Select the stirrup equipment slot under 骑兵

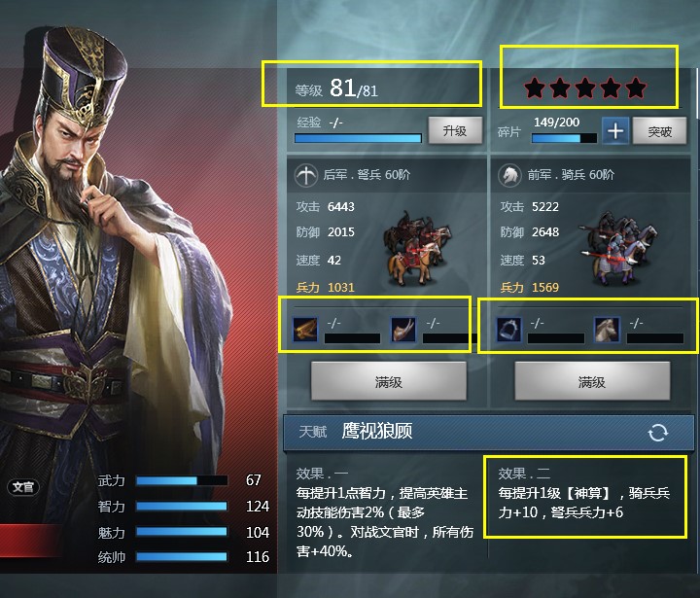coord(508,330)
